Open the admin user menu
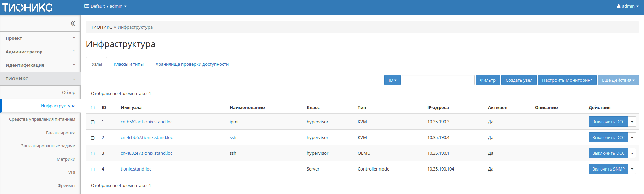This screenshot has width=644, height=194. coord(628,6)
